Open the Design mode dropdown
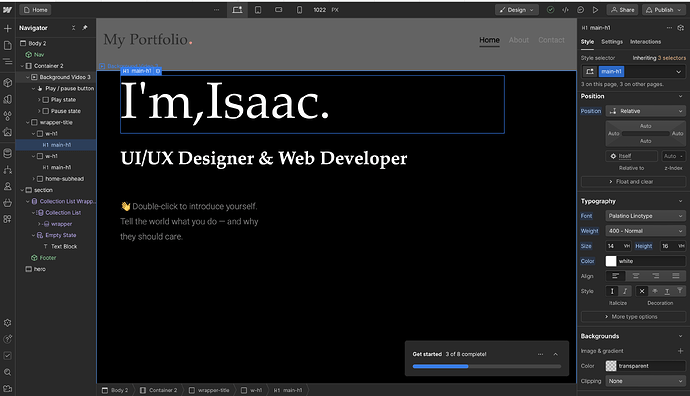The height and width of the screenshot is (396, 690). [x=517, y=10]
